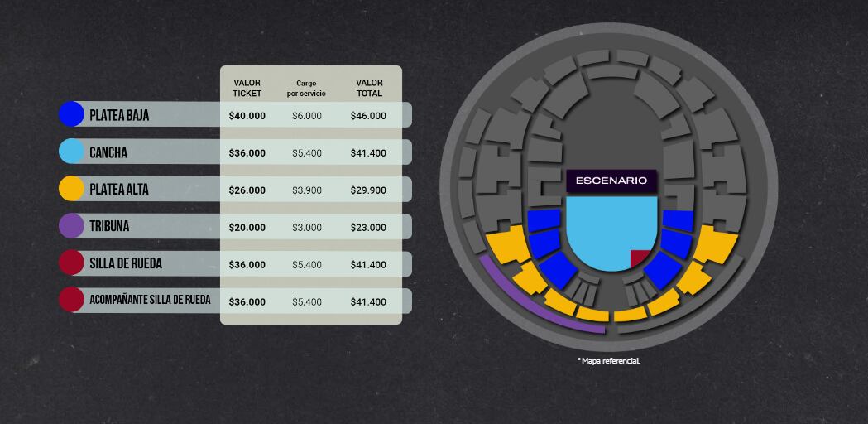
Task: Click the light blue Cancha color circle
Action: click(72, 152)
